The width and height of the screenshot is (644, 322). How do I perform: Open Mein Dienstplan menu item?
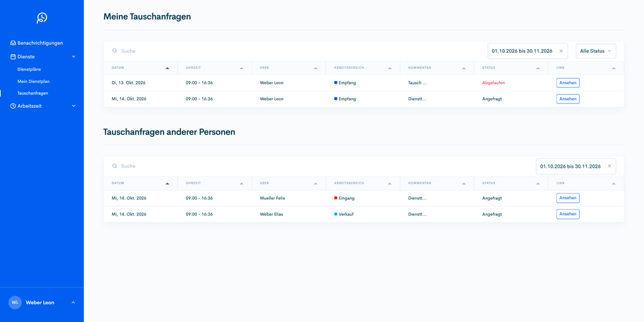coord(34,81)
